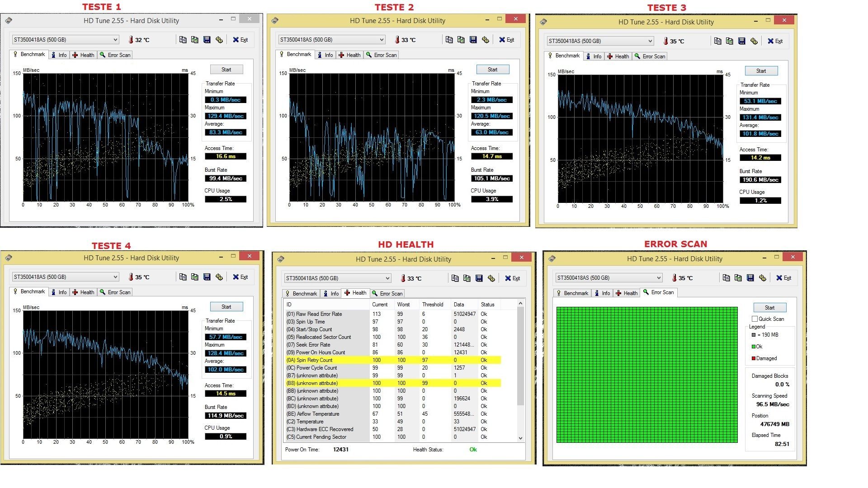Click Exit in HD HEALTH window
Image resolution: width=868 pixels, height=488 pixels.
[513, 278]
